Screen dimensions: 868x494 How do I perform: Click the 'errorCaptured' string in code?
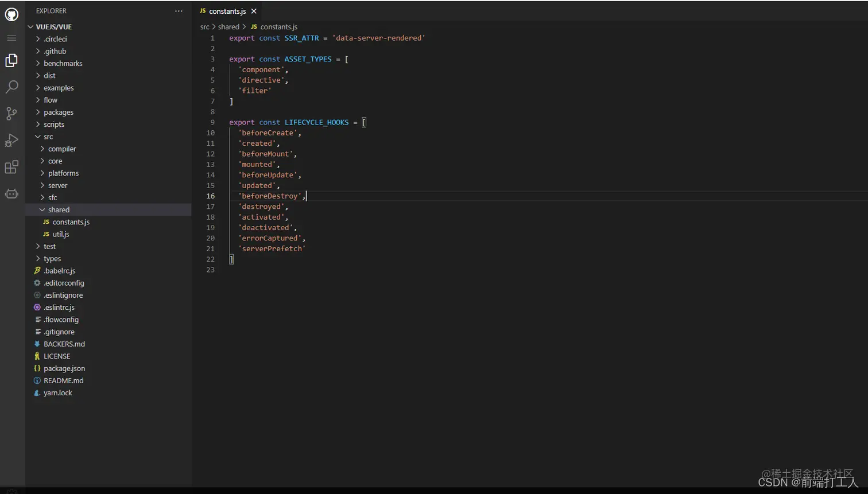click(x=270, y=238)
